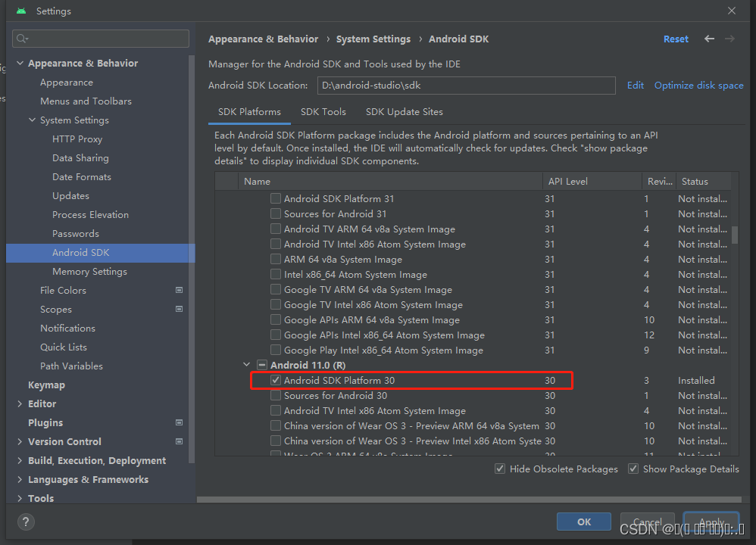Screen dimensions: 756x545
Task: Check Sources for Android 31 checkbox
Action: tap(276, 213)
